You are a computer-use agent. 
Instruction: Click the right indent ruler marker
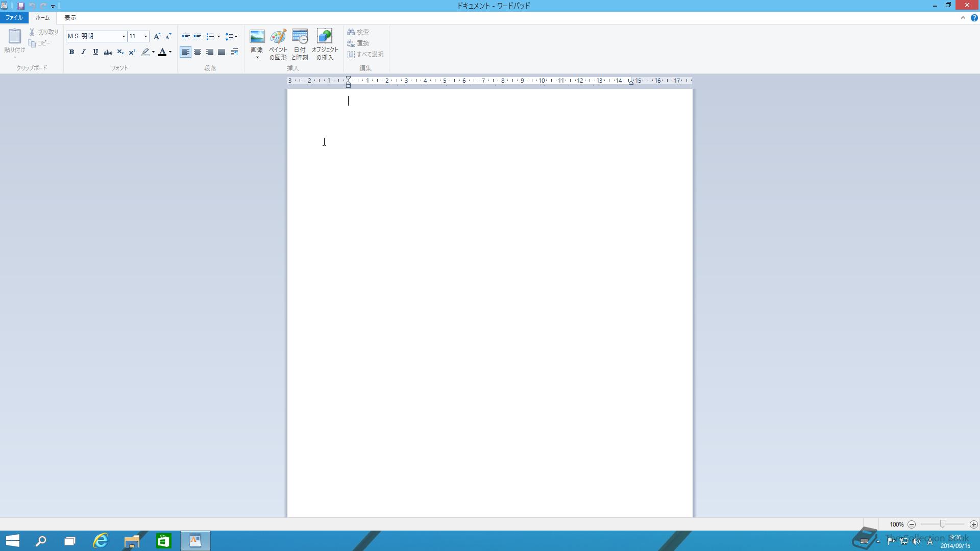pos(631,82)
